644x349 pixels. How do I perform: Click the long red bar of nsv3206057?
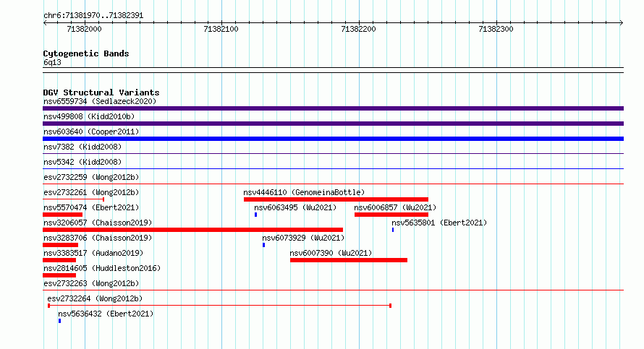[192, 230]
